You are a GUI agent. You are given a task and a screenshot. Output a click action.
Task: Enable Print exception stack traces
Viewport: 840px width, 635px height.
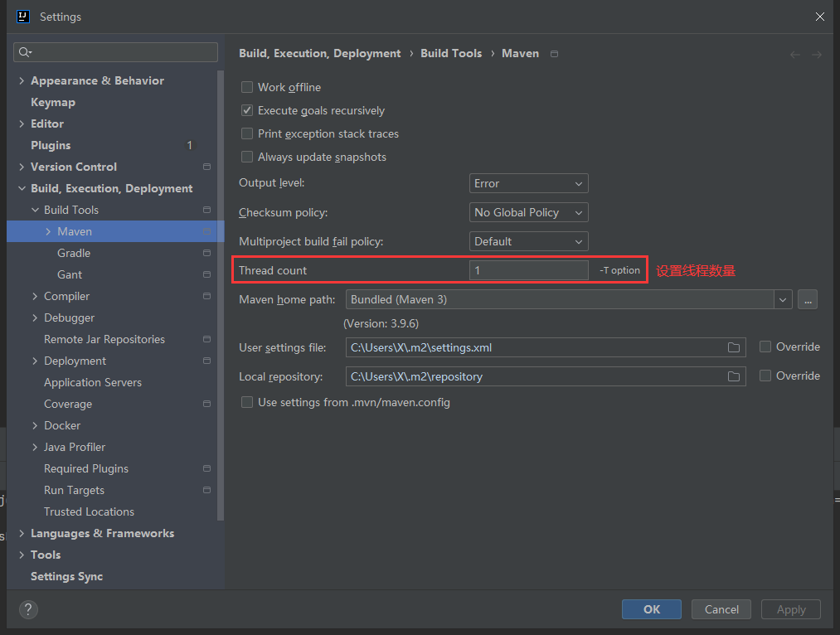(x=247, y=133)
